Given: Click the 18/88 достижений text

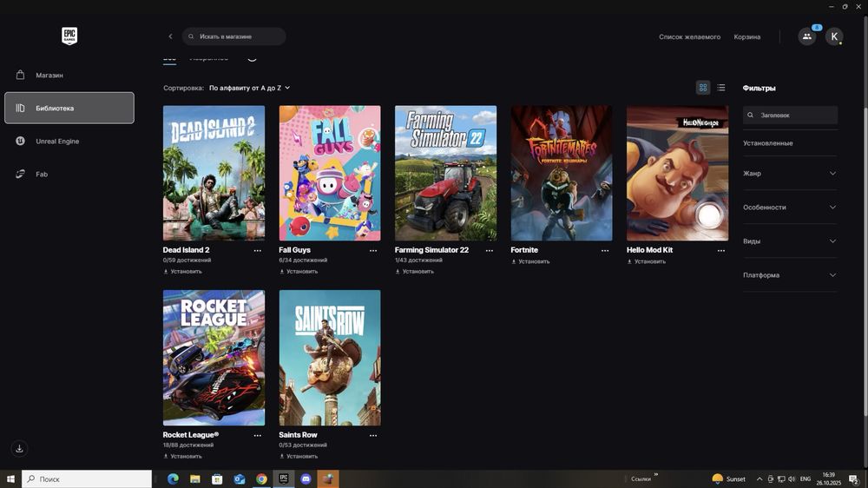Looking at the screenshot, I should (x=188, y=445).
